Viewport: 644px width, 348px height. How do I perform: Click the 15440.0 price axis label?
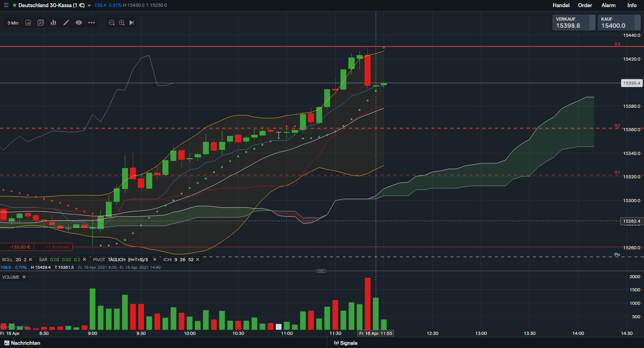pos(632,35)
